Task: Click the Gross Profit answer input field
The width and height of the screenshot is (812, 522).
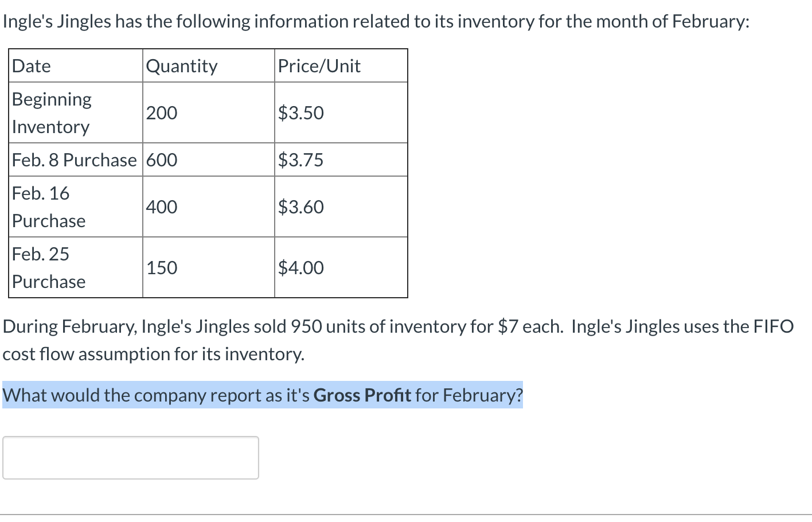Action: coord(131,458)
